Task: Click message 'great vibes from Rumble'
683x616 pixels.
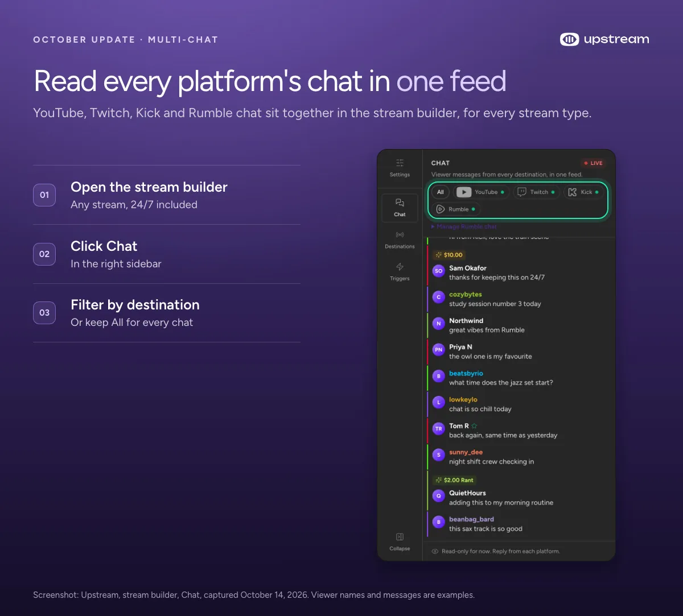Action: pyautogui.click(x=487, y=330)
